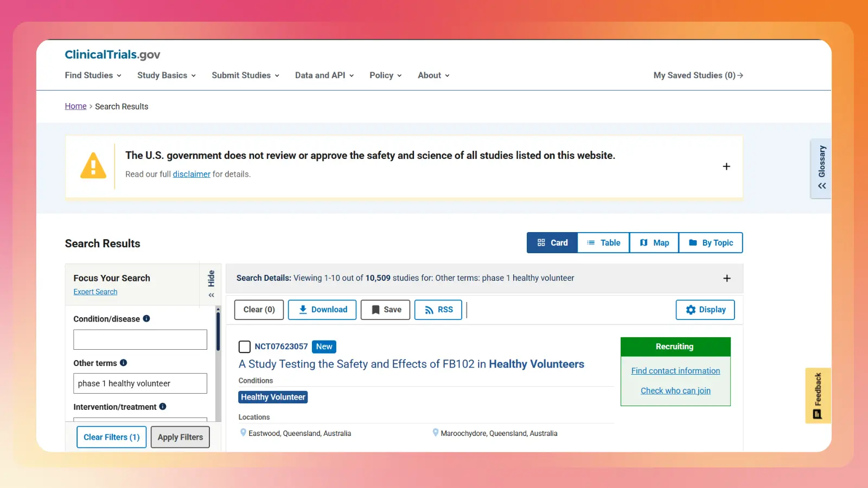Click the Apply Filters button
The width and height of the screenshot is (868, 488).
pyautogui.click(x=180, y=437)
